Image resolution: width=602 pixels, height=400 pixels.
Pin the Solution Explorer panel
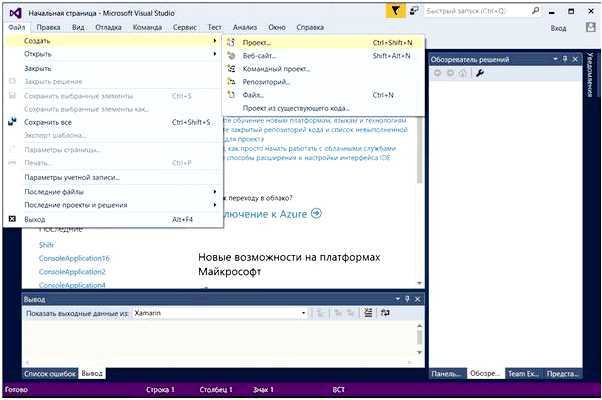565,59
